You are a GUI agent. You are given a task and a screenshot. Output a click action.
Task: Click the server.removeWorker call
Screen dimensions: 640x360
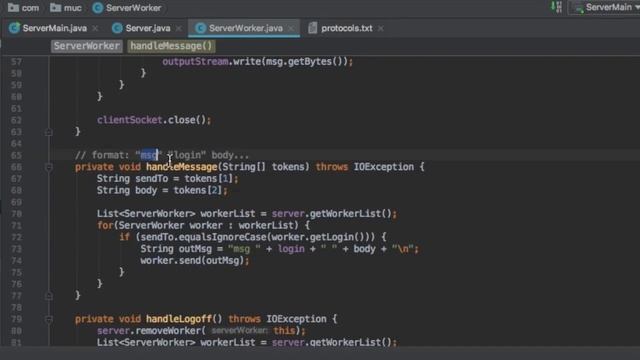(x=201, y=331)
